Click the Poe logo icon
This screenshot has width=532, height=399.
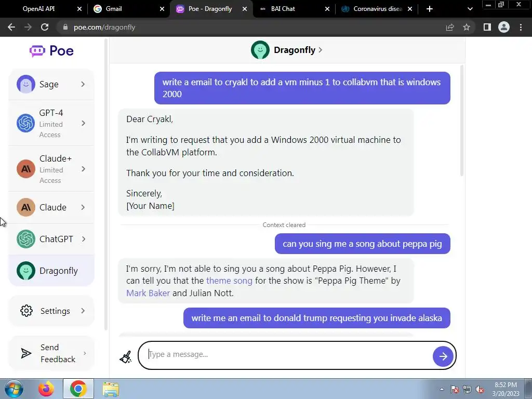[37, 51]
